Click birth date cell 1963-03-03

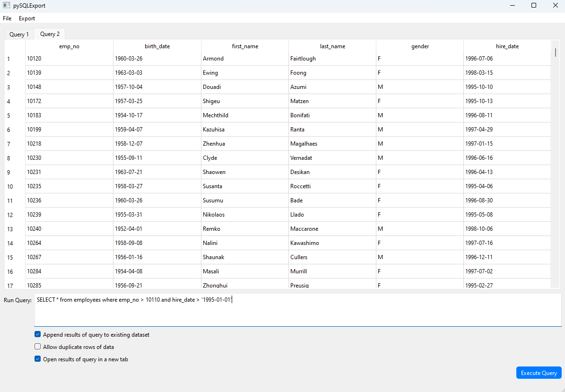pos(157,73)
